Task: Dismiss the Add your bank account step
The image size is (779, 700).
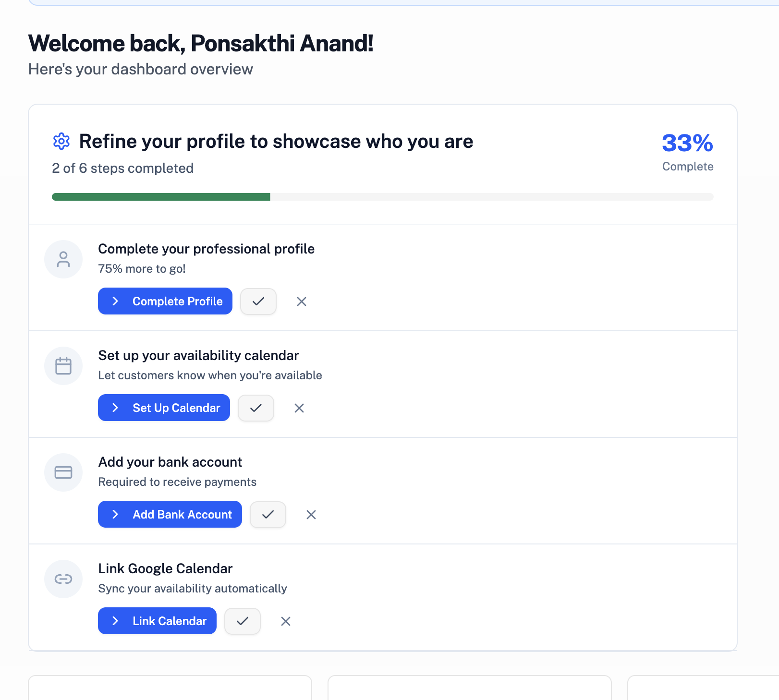Action: 311,515
